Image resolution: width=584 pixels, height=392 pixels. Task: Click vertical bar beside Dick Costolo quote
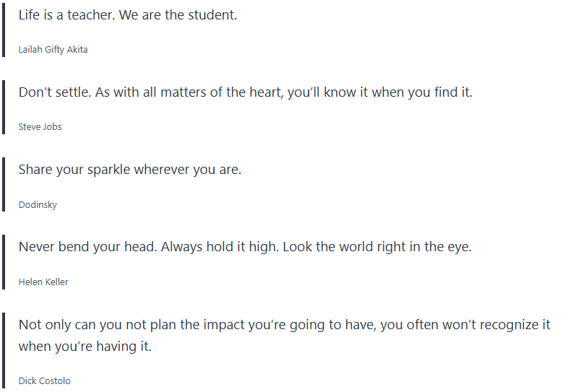click(4, 352)
